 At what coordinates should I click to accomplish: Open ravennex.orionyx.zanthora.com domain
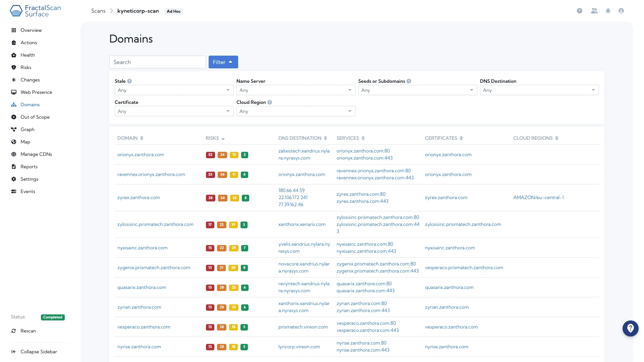(x=151, y=174)
